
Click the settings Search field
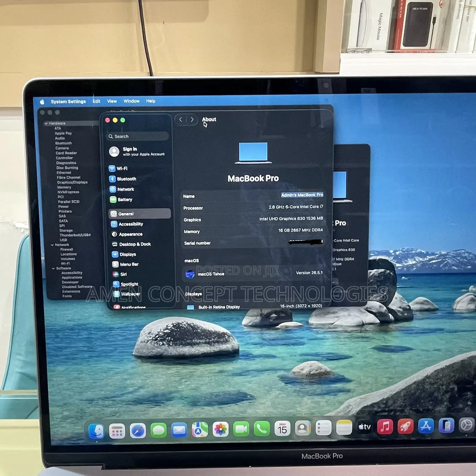point(138,136)
